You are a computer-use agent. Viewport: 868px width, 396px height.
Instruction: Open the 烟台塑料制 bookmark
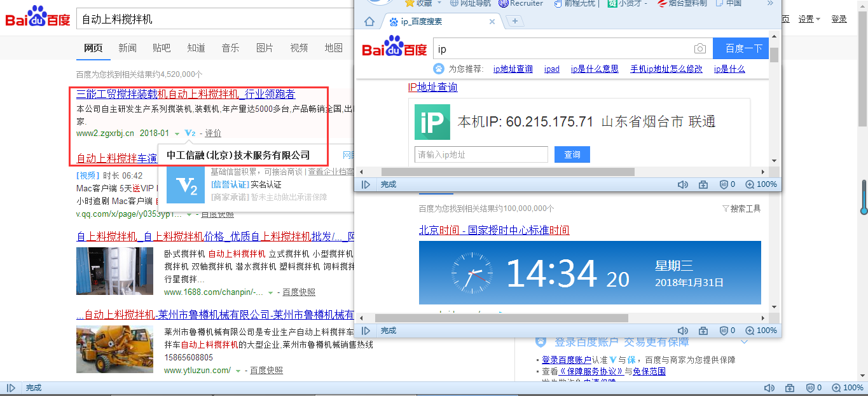[682, 3]
